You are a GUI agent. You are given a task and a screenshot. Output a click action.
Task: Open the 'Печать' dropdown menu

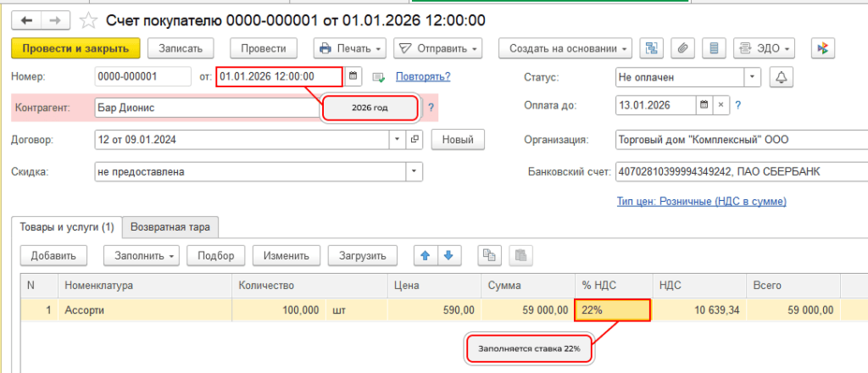coord(350,48)
